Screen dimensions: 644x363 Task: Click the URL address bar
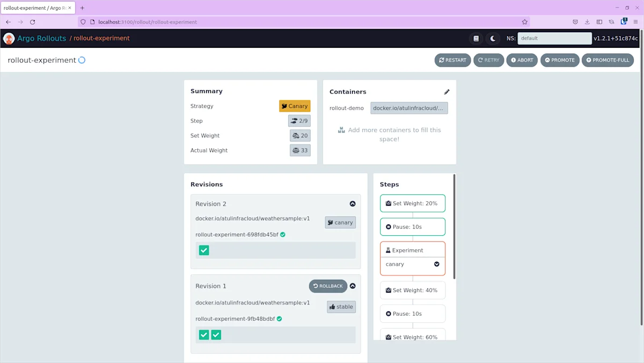(x=304, y=22)
